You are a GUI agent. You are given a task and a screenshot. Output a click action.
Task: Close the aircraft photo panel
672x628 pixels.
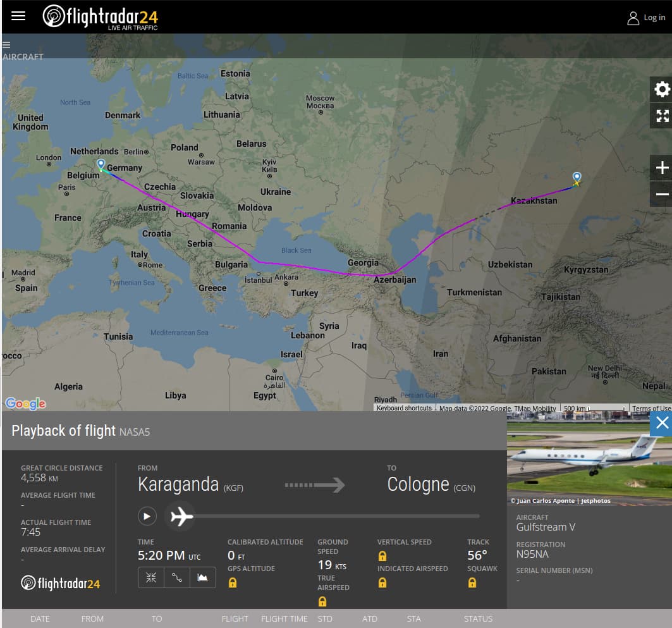(x=661, y=423)
